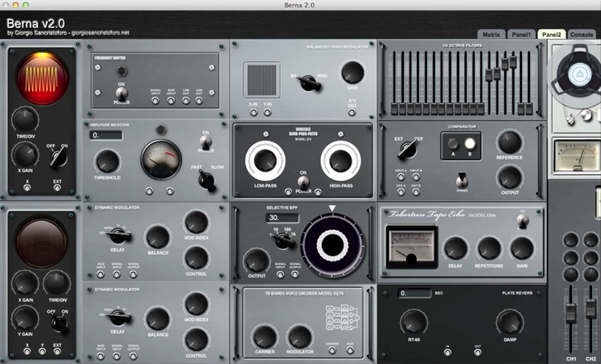
Task: Click the Tape Echo DELAY knob
Action: (x=456, y=248)
